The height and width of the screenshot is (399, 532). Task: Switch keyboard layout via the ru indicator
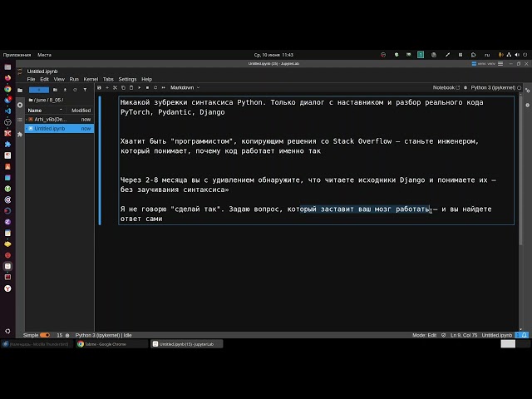pos(487,55)
